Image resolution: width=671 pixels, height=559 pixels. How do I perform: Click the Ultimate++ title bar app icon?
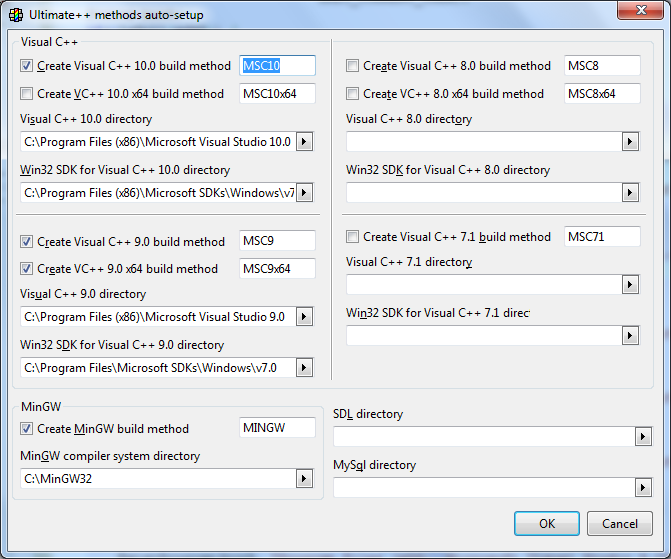[x=16, y=15]
